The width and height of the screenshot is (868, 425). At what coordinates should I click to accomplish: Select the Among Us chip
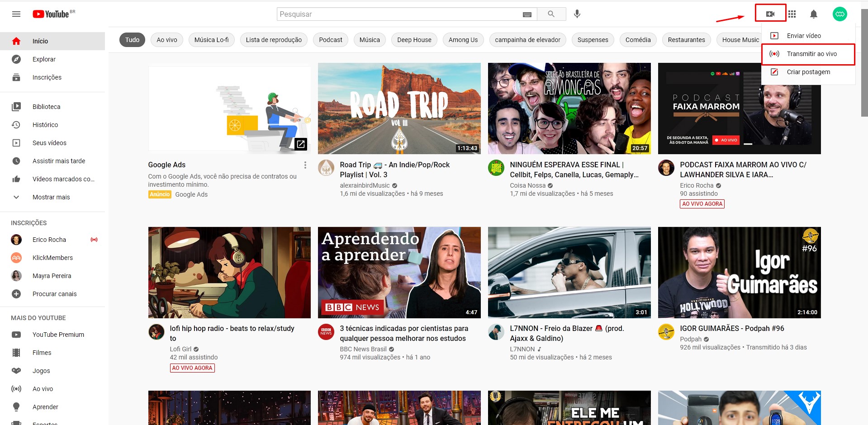[463, 40]
